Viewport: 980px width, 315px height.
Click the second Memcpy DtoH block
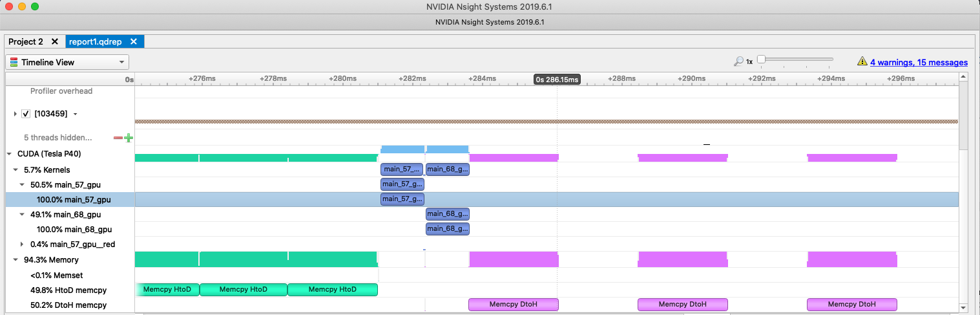[x=683, y=305]
